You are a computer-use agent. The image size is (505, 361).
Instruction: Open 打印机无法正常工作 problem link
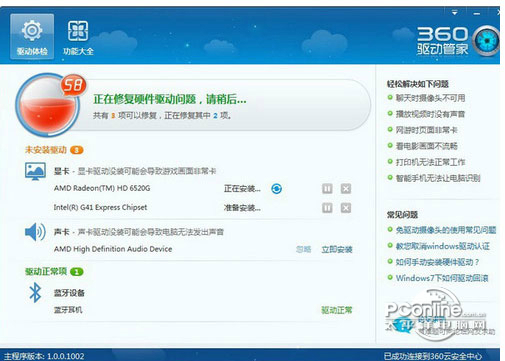click(430, 162)
